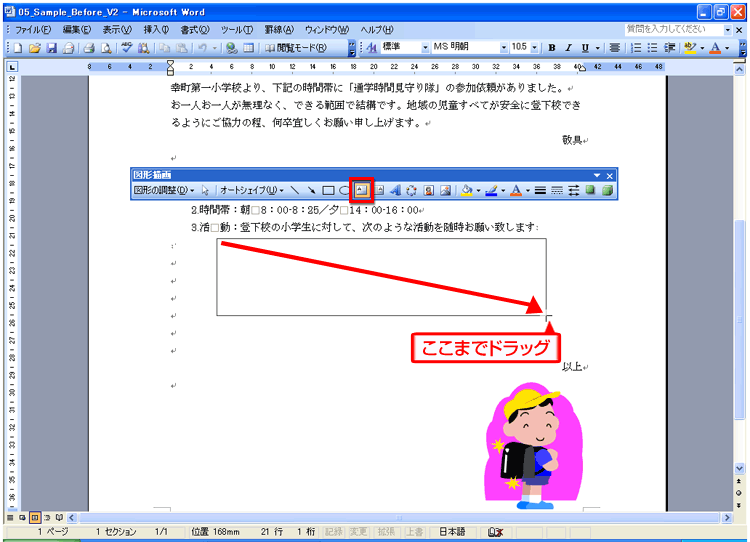The width and height of the screenshot is (750, 542).
Task: Open the highlight color dropdown arrow
Action: pos(702,48)
